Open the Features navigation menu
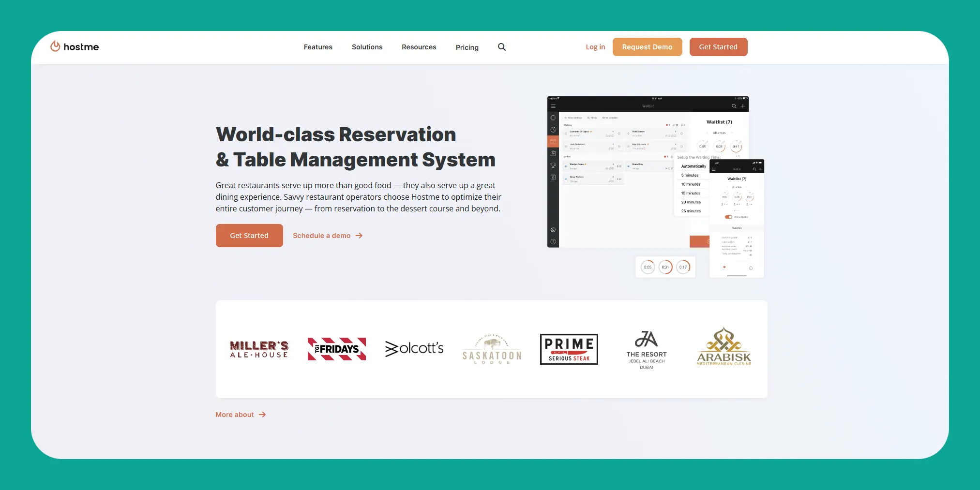 317,47
